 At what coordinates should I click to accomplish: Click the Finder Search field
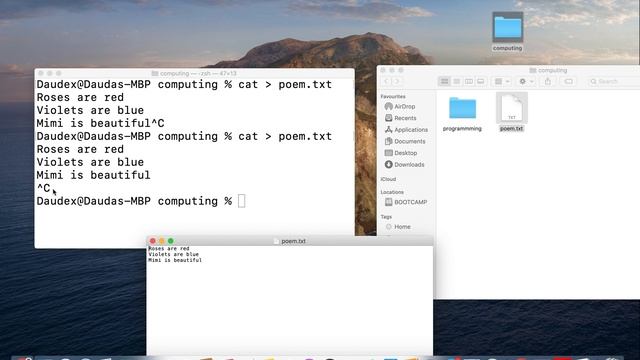[613, 81]
